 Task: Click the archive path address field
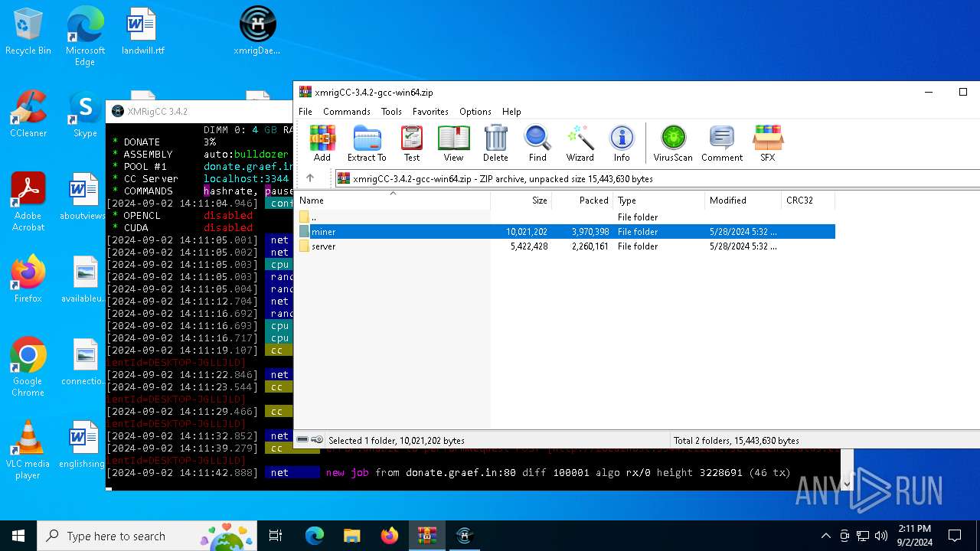[x=658, y=178]
